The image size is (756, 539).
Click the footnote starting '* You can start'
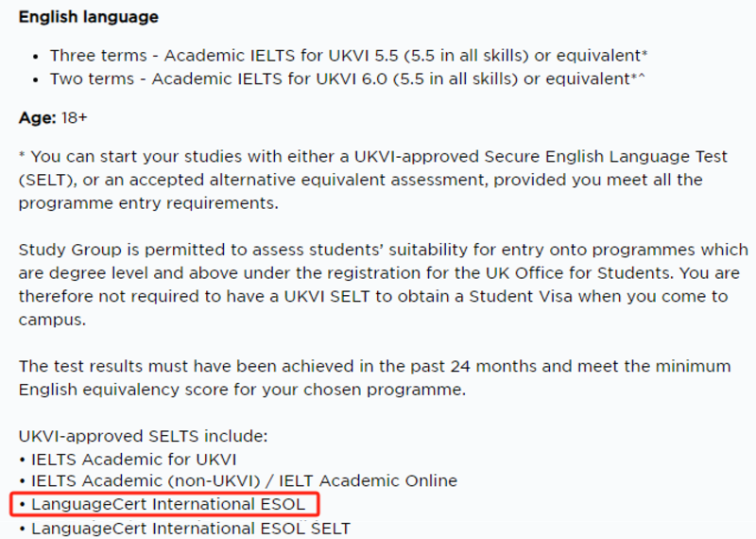pos(372,180)
